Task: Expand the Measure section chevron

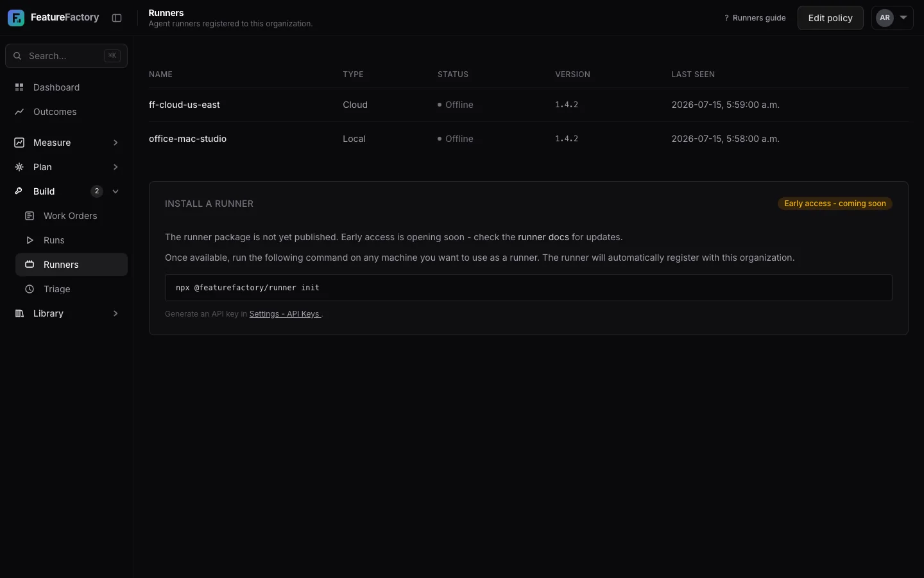Action: 116,143
